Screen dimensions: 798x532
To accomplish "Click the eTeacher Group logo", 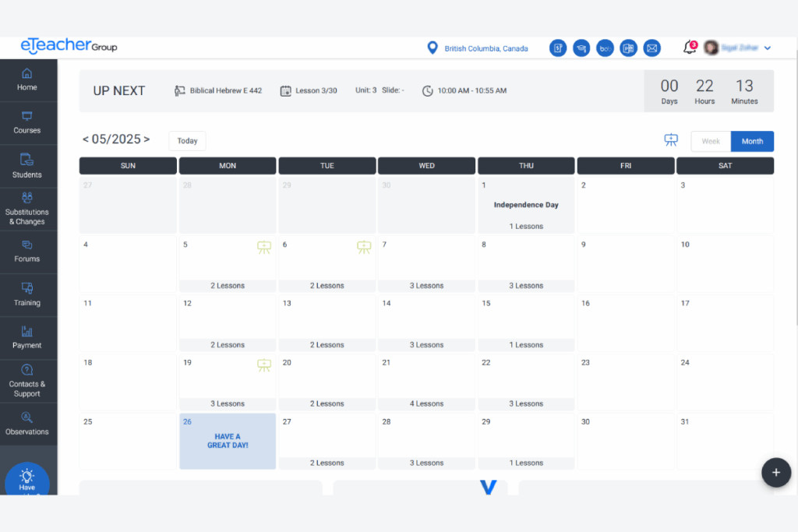I will click(x=69, y=46).
